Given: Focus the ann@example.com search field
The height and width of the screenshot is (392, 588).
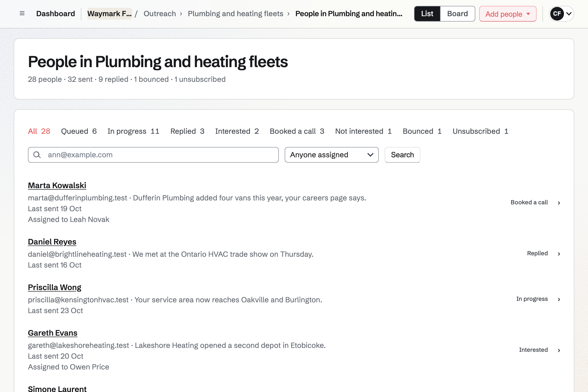Looking at the screenshot, I should tap(153, 155).
